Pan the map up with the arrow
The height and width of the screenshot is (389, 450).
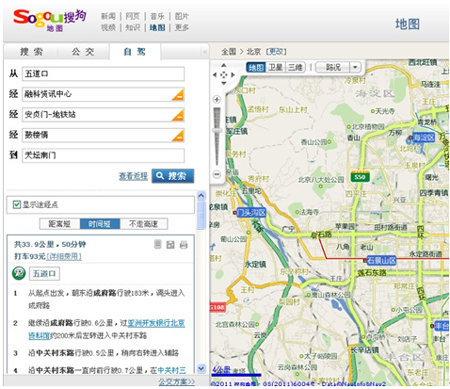point(224,65)
